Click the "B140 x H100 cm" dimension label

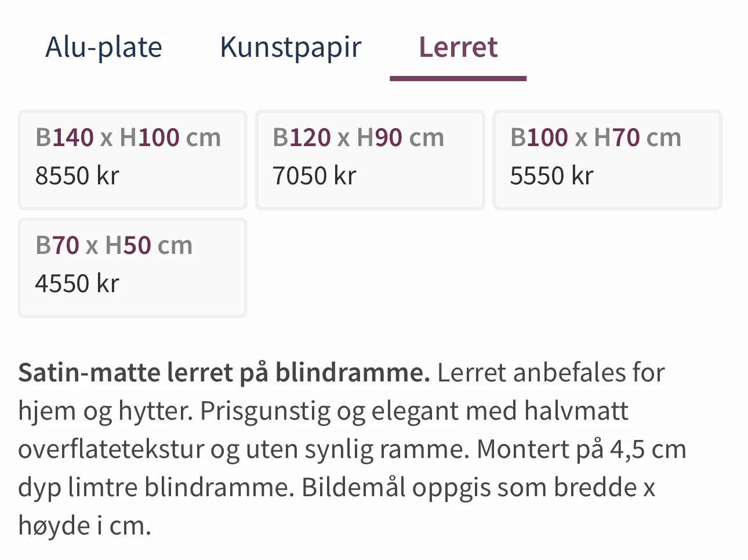128,138
